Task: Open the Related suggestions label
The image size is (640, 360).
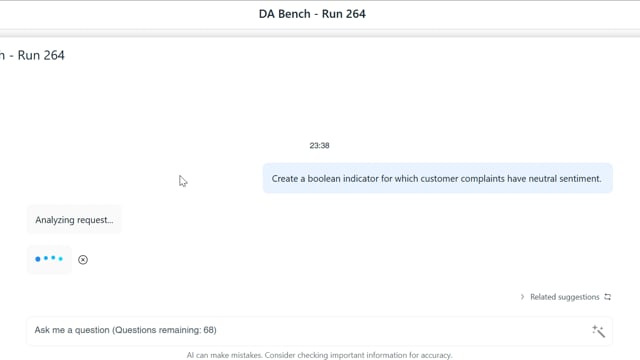Action: click(x=564, y=297)
